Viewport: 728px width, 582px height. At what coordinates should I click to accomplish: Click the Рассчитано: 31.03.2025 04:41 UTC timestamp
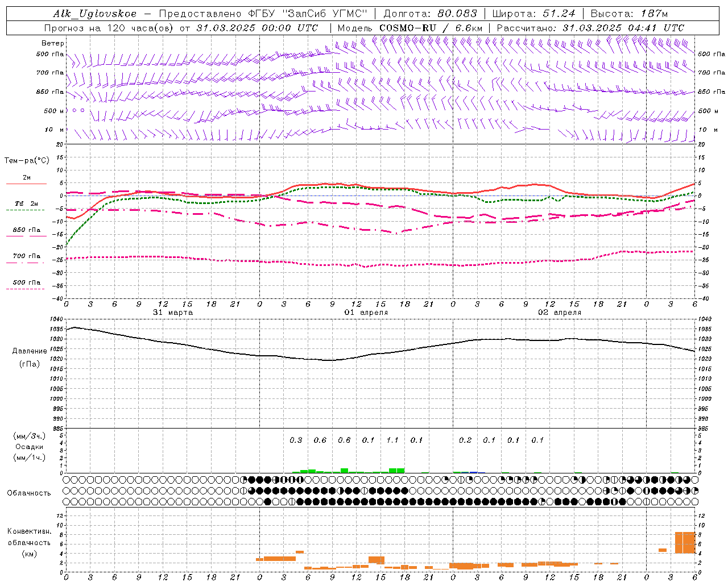click(x=590, y=28)
